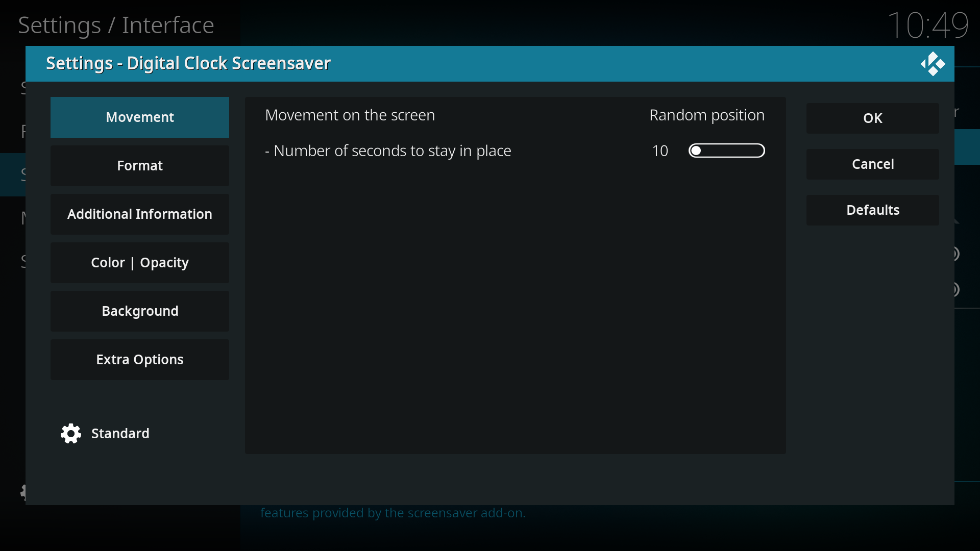Click the seconds slider track middle

[727, 151]
